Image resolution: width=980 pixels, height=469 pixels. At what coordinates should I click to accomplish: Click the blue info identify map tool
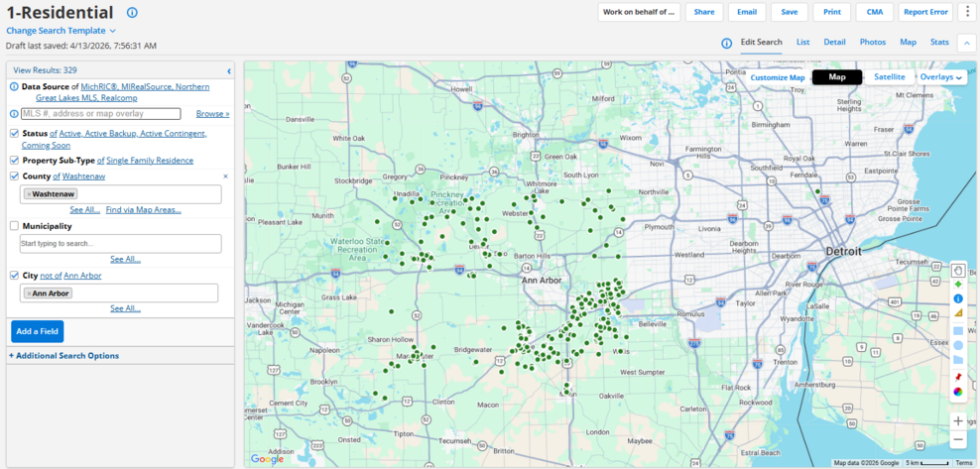pos(958,298)
